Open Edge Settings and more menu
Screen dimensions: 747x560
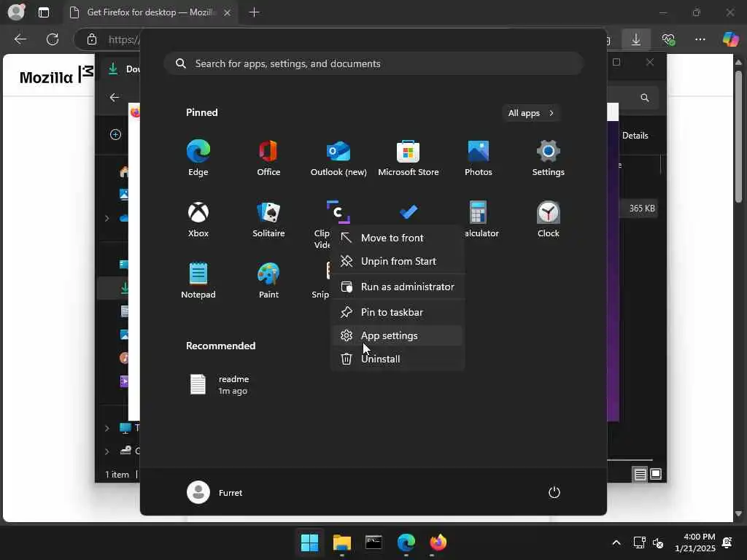[700, 39]
